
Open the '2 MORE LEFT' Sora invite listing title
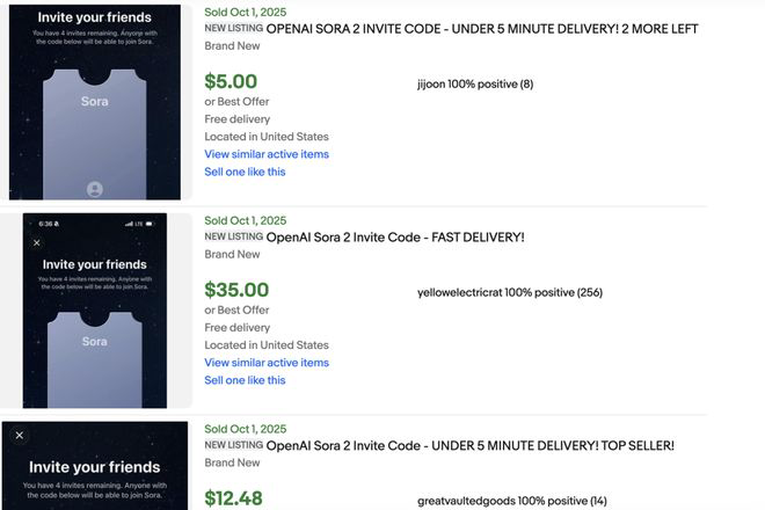tap(482, 29)
